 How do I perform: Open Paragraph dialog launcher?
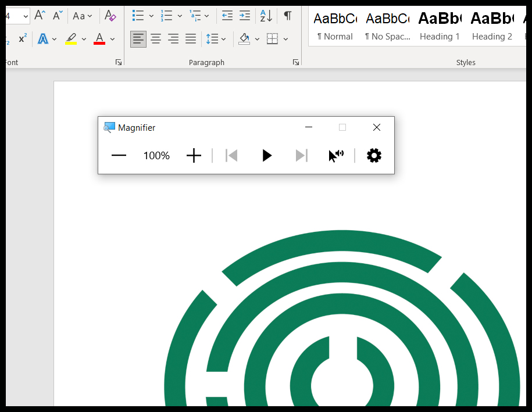point(296,62)
